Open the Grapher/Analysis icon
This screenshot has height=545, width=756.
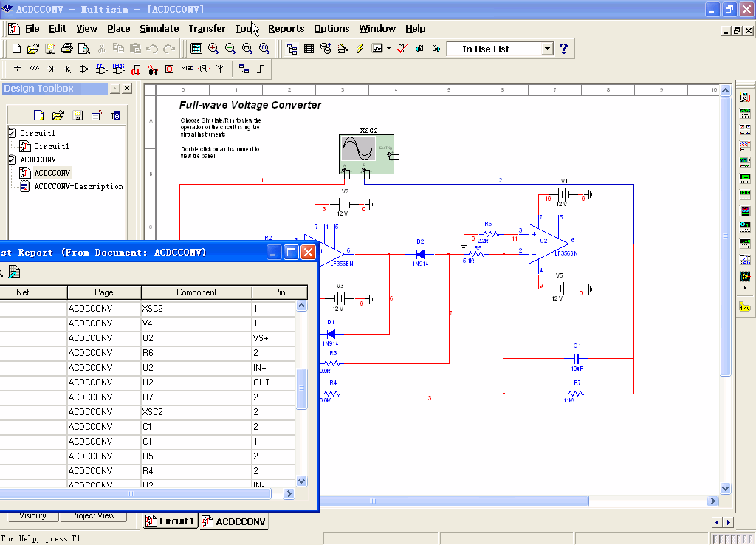click(x=377, y=49)
